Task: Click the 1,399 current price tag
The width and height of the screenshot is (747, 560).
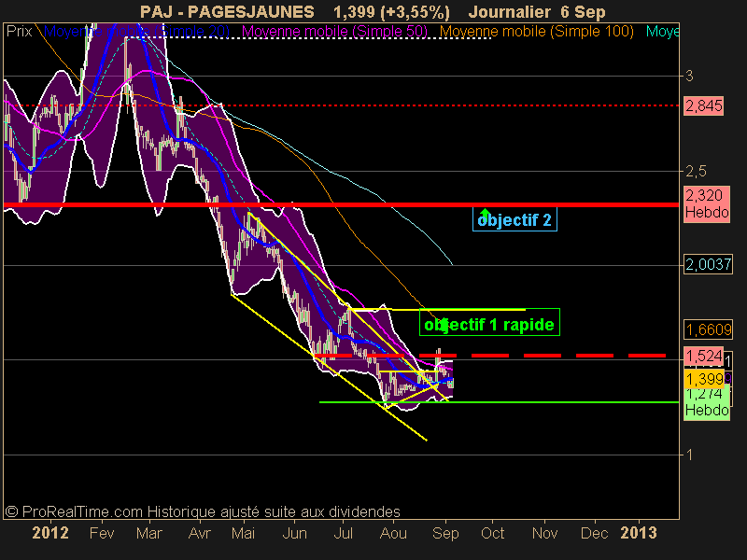Action: pyautogui.click(x=704, y=379)
